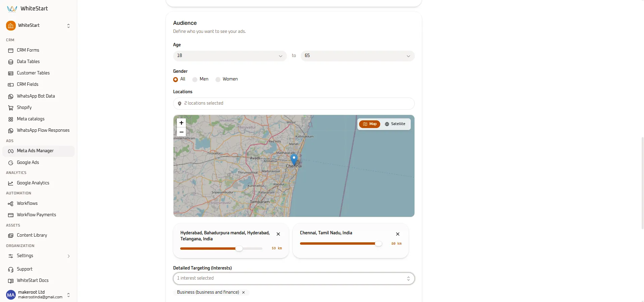
Task: Click the "59 km" radius value
Action: point(277,248)
